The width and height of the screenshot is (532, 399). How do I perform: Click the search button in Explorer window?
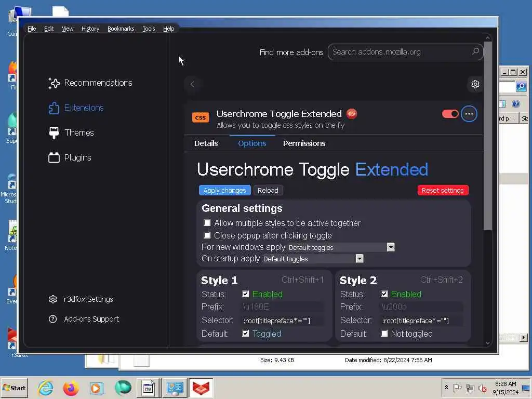(x=521, y=87)
